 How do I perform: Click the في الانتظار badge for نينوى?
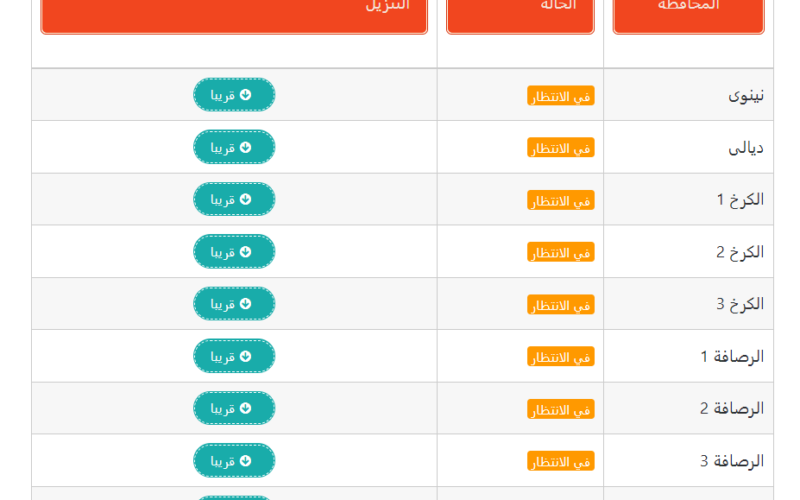point(561,96)
